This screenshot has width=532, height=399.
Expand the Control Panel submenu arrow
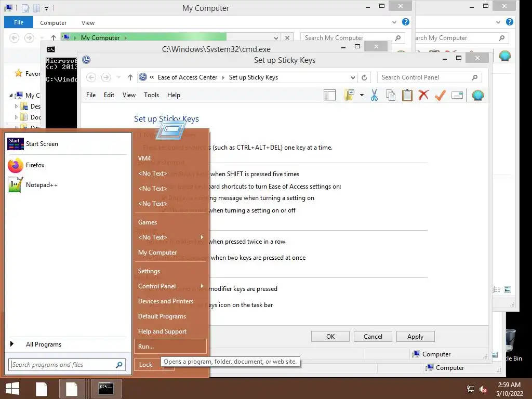click(202, 286)
